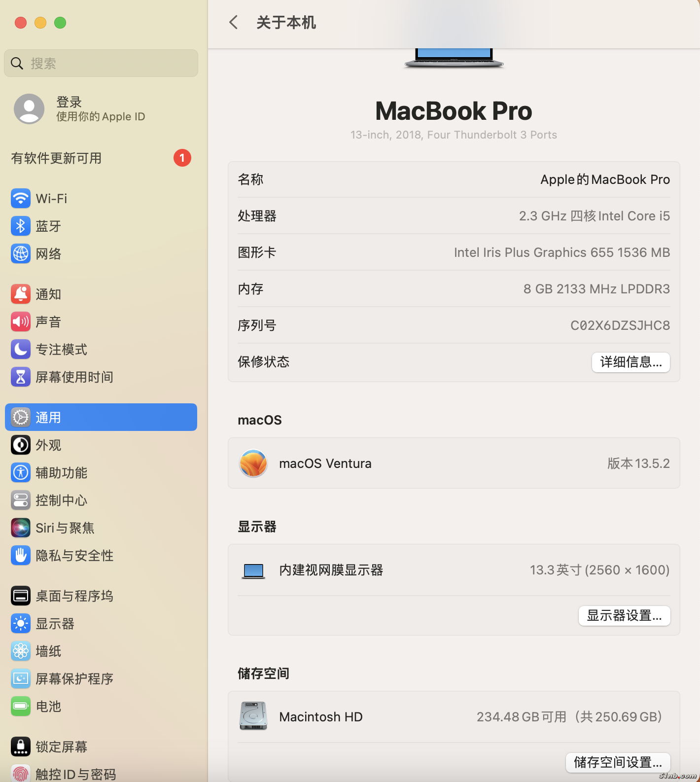Click the 13-inch, 2018 model subtitle
Image resolution: width=700 pixels, height=782 pixels.
(x=454, y=135)
